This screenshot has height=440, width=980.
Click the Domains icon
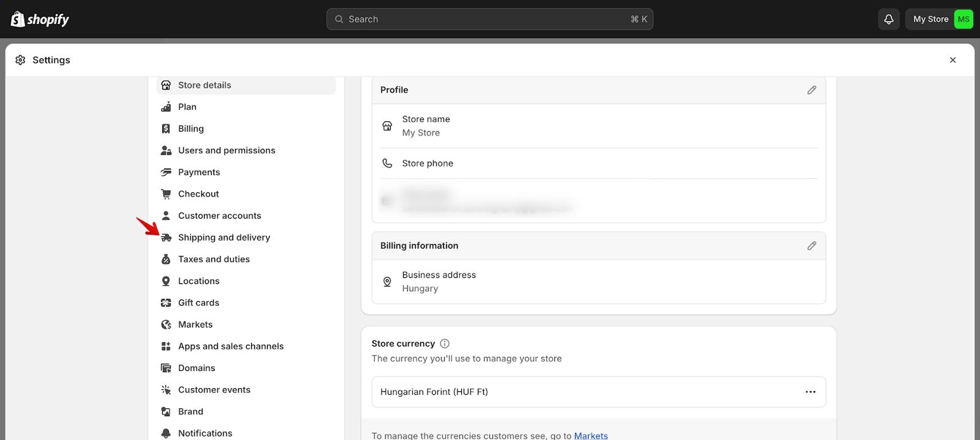pyautogui.click(x=166, y=368)
